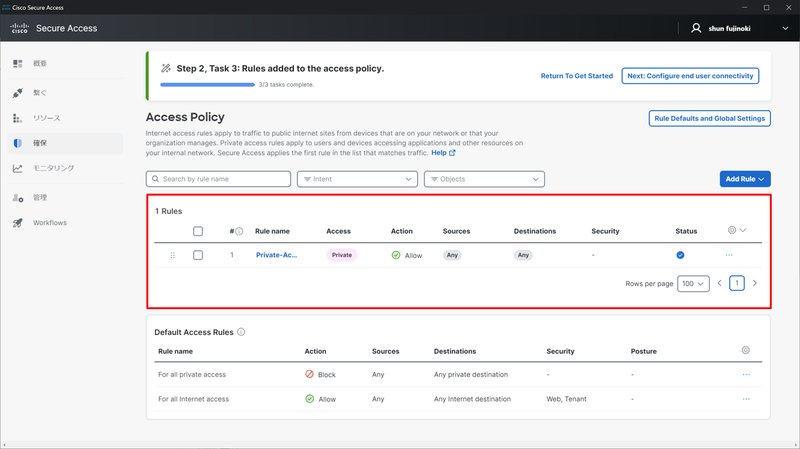Click the green Allow check icon of rule 1

click(x=396, y=255)
